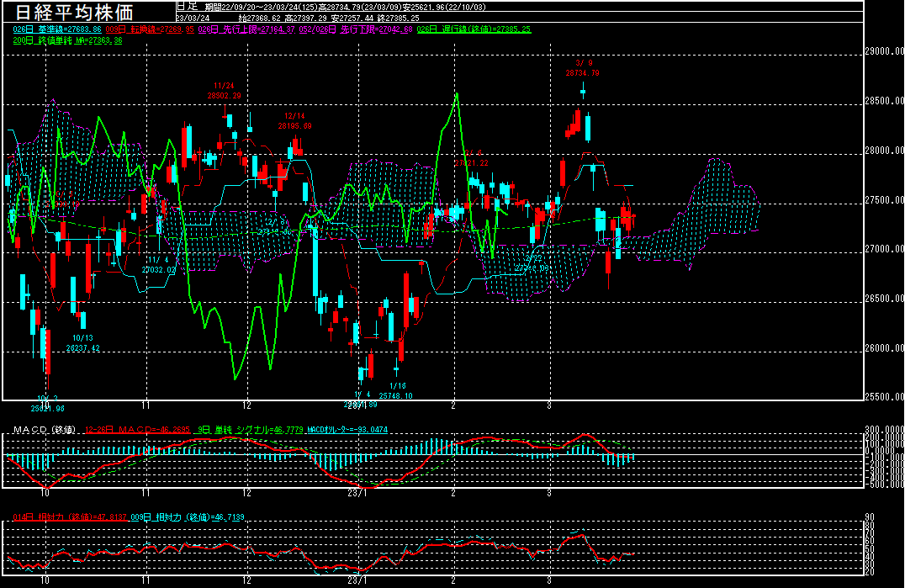Click the 026日 先行上限=27164.37 legend label
Image resolution: width=905 pixels, height=588 pixels.
[x=246, y=29]
